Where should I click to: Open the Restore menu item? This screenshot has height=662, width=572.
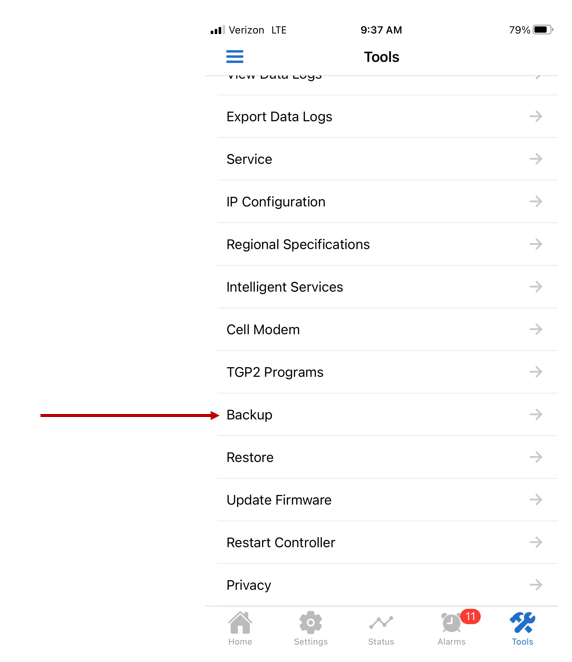(x=388, y=457)
